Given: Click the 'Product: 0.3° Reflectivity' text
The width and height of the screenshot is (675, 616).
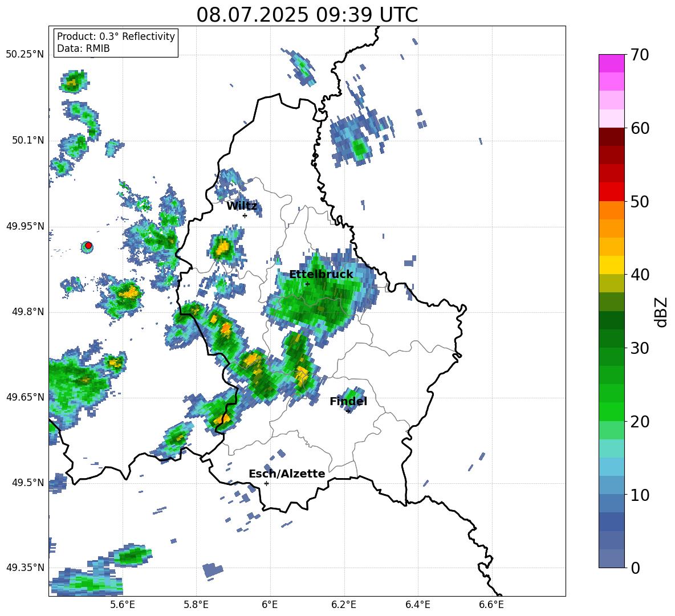Looking at the screenshot, I should [x=116, y=36].
